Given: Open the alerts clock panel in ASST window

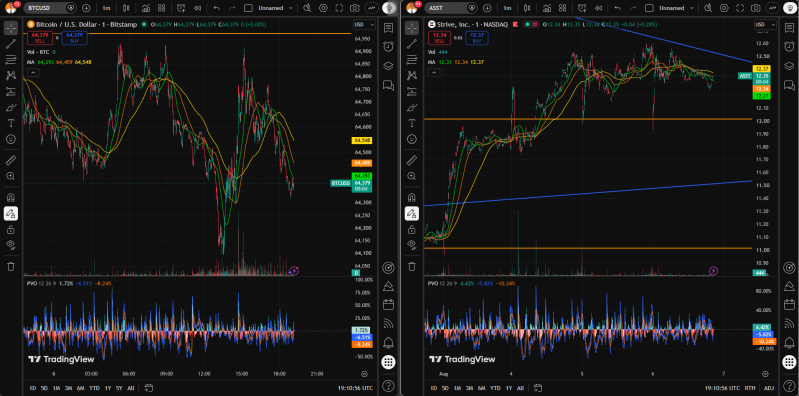Looking at the screenshot, I should pos(789,46).
